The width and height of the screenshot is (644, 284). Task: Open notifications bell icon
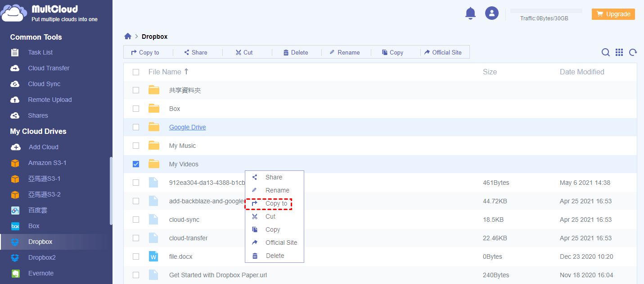[x=470, y=13]
